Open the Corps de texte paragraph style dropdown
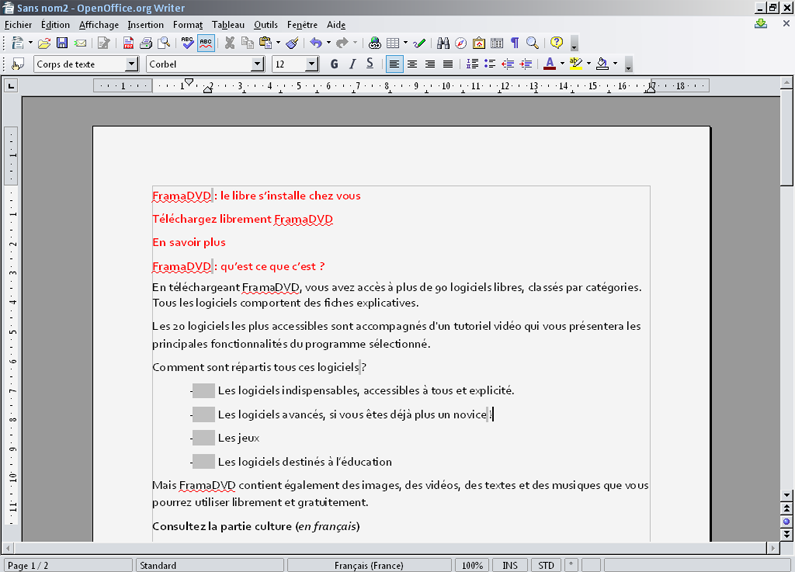795x572 pixels. pyautogui.click(x=132, y=64)
